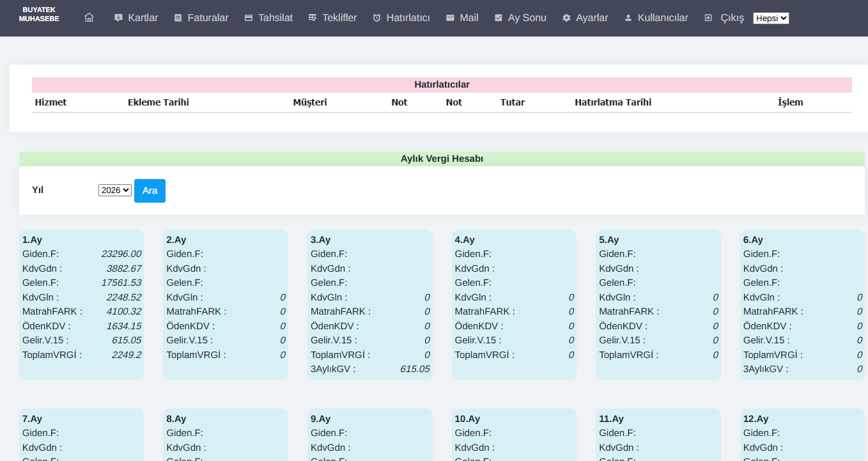Click the Ay Sonu checkmark icon
This screenshot has width=868, height=461.
pyautogui.click(x=499, y=18)
